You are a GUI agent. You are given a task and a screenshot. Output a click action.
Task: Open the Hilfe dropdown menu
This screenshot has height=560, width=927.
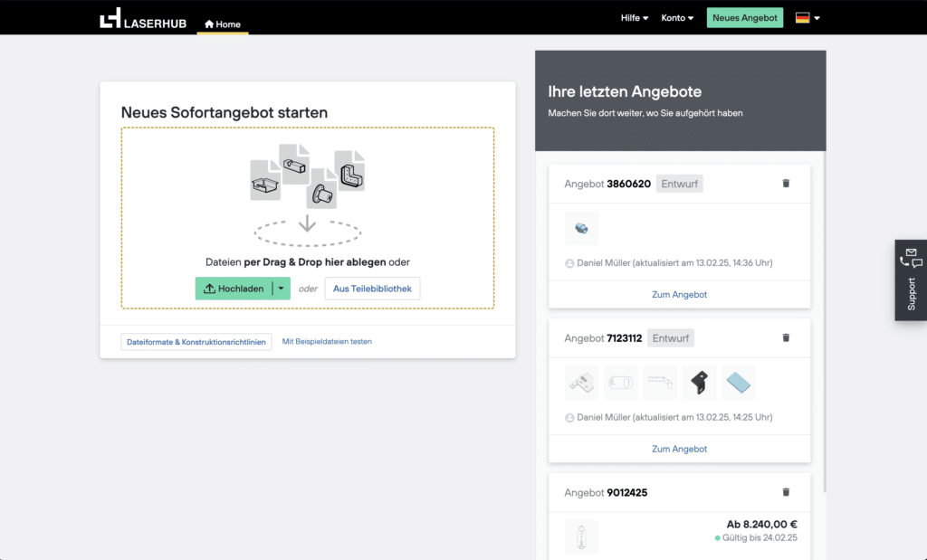[x=634, y=18]
